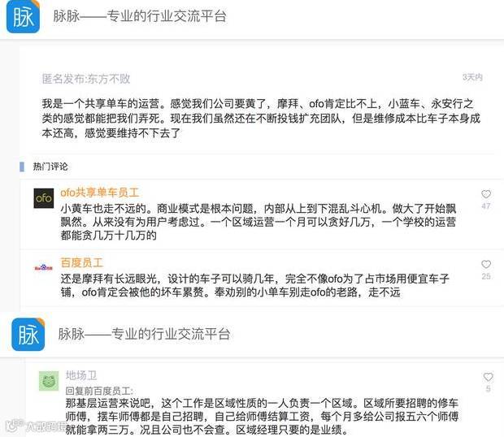
Task: Click the top header title 脉脉——专业的行业交流平台
Action: coord(140,16)
